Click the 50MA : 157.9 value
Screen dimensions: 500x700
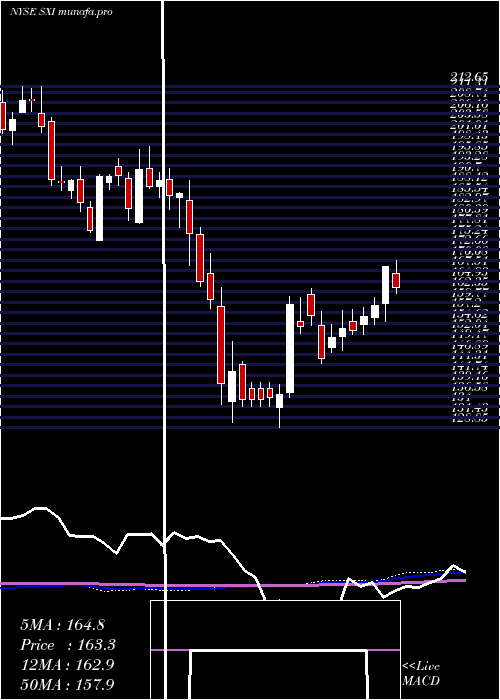tap(67, 684)
